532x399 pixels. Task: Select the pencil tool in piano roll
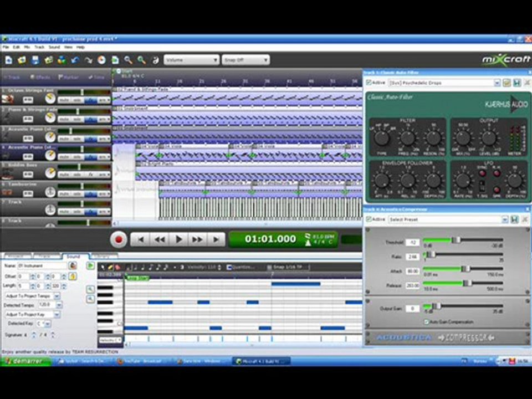click(x=110, y=267)
